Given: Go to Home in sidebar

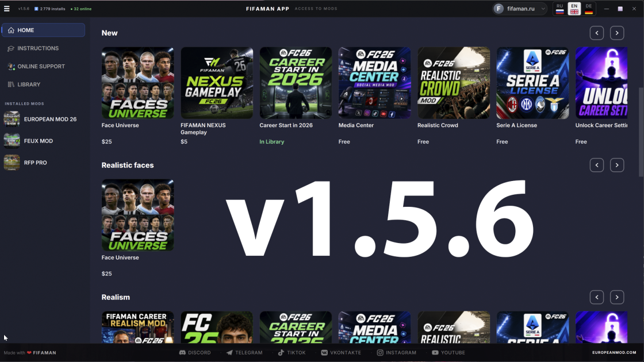Looking at the screenshot, I should [43, 30].
